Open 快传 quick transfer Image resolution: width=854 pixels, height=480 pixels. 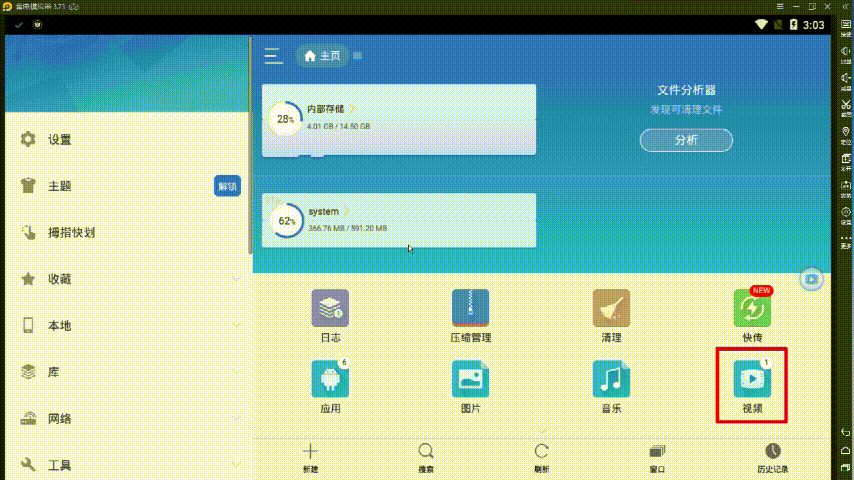752,316
